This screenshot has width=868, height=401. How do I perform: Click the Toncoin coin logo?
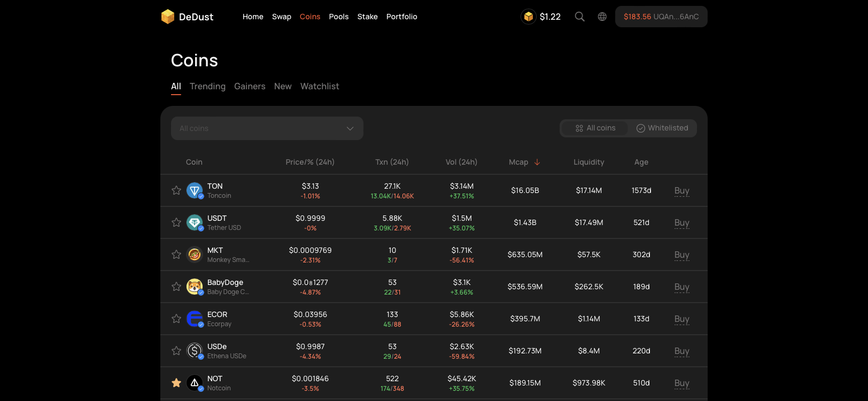click(195, 190)
